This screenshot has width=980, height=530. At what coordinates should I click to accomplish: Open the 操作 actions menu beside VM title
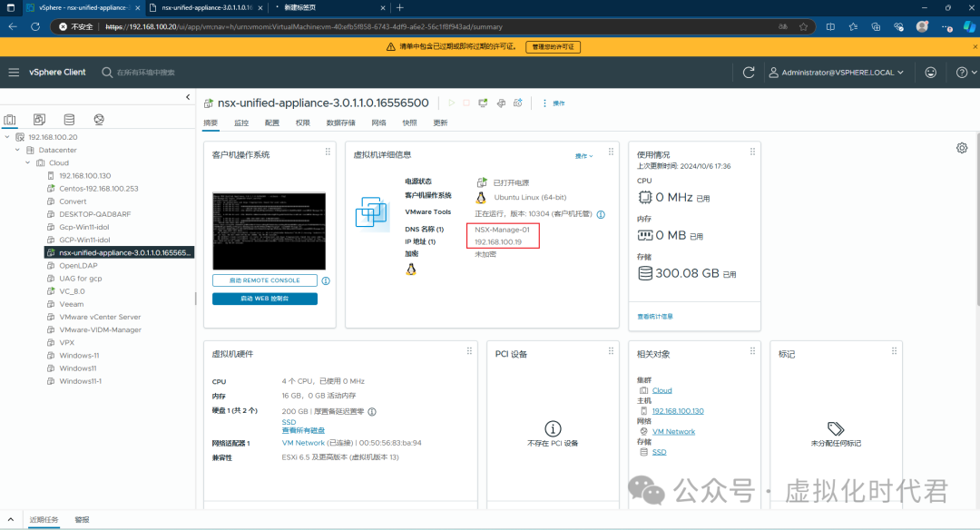554,103
